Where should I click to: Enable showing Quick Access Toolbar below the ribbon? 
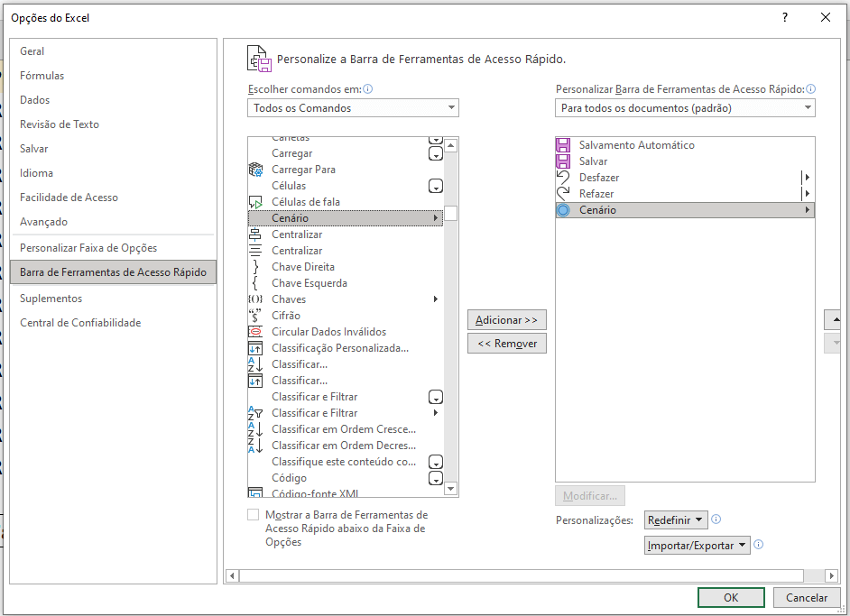click(254, 515)
